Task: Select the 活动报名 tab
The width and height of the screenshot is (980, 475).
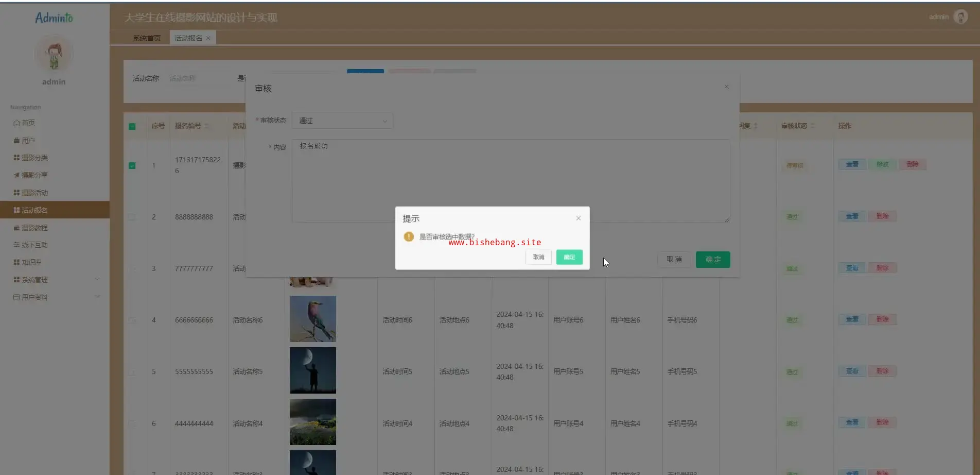Action: [192, 38]
